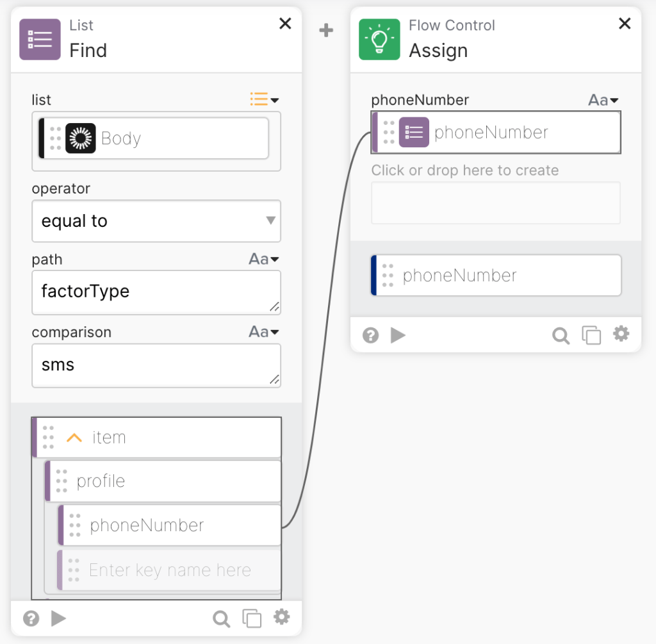Click the search icon on Find card
The image size is (656, 644).
point(221,618)
